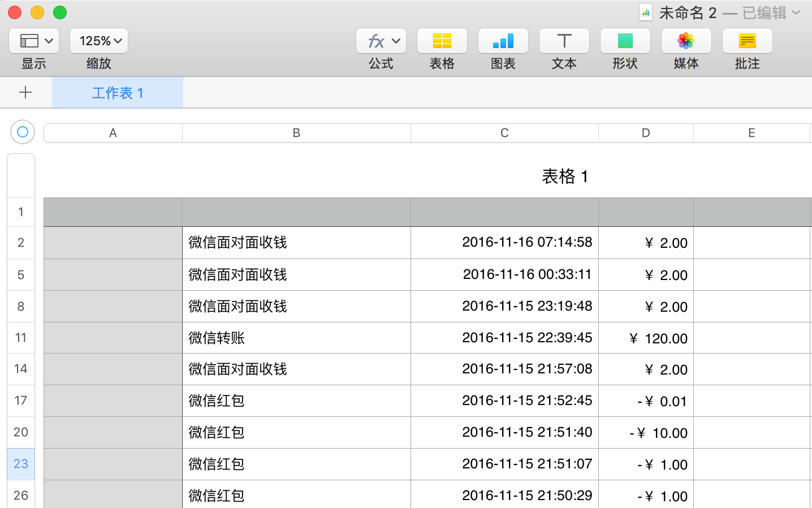Select the -¥ 0.01 amount cell
The width and height of the screenshot is (812, 508).
(x=646, y=401)
